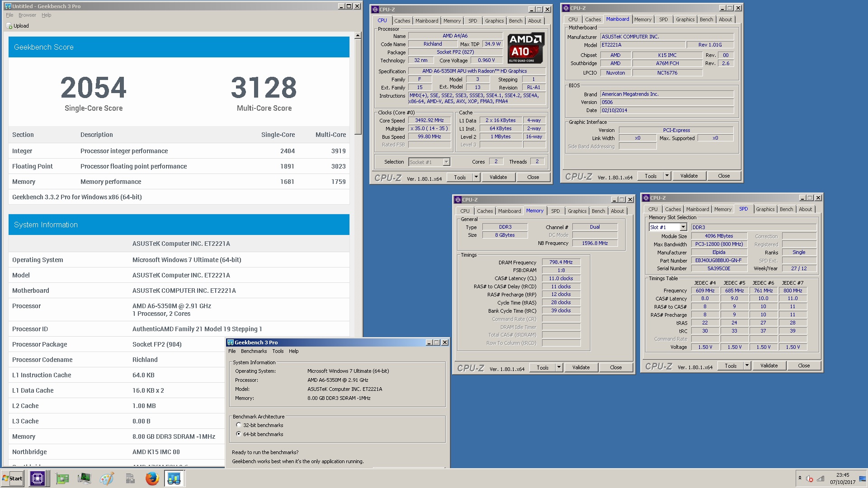Open SPD tab in Memory window
Image resolution: width=868 pixels, height=488 pixels.
click(555, 211)
